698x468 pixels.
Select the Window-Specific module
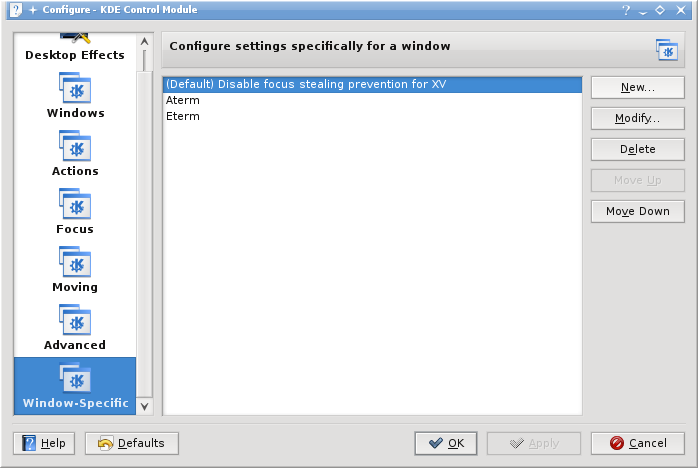click(75, 386)
